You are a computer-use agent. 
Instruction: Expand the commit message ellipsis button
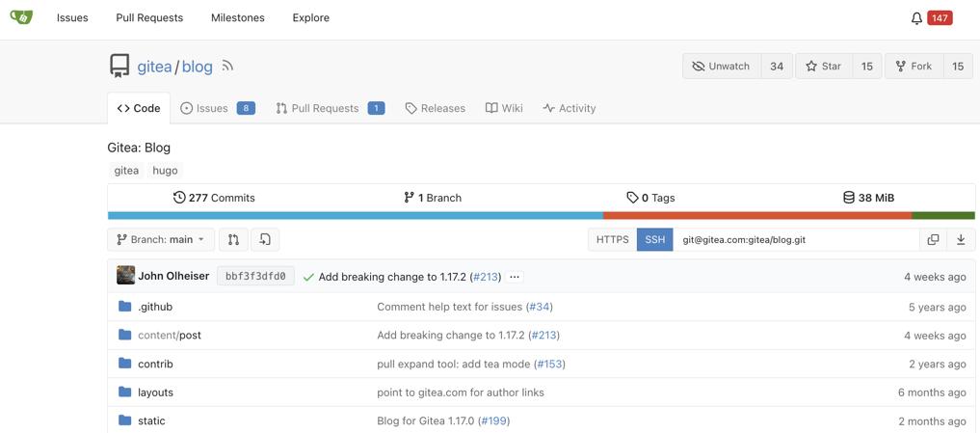(515, 277)
